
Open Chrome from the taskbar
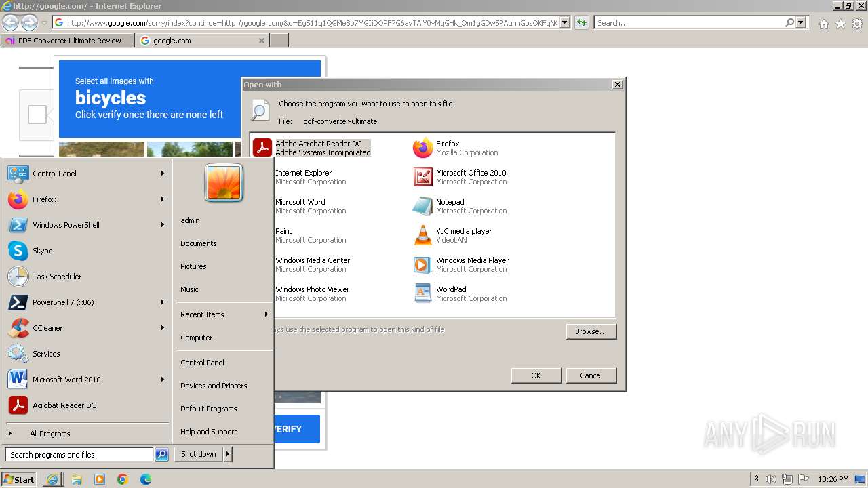123,479
